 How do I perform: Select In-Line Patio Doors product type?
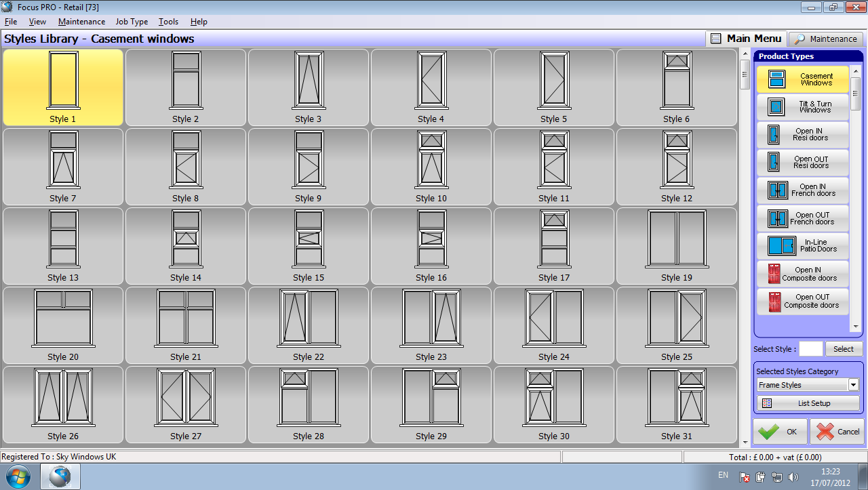(802, 245)
